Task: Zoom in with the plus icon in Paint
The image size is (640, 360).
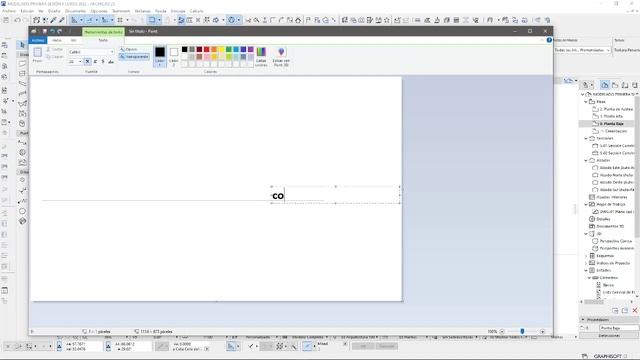Action: click(542, 331)
